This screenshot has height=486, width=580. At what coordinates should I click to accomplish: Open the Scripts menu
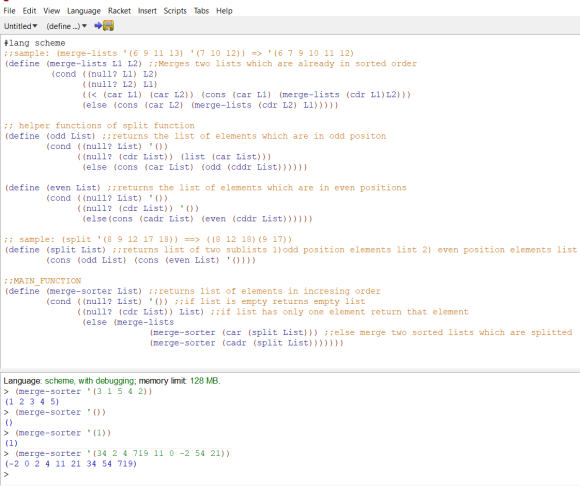tap(175, 11)
